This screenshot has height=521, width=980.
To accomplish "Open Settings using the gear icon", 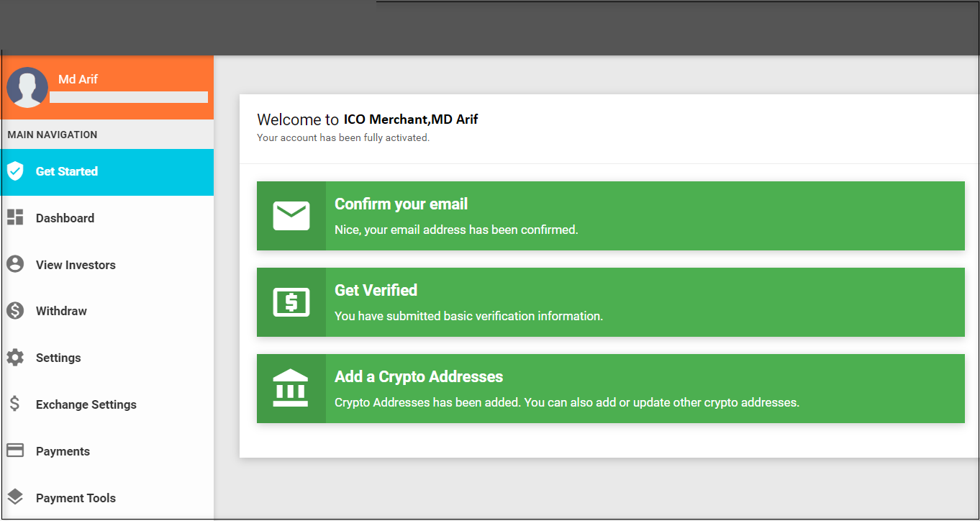I will [15, 357].
